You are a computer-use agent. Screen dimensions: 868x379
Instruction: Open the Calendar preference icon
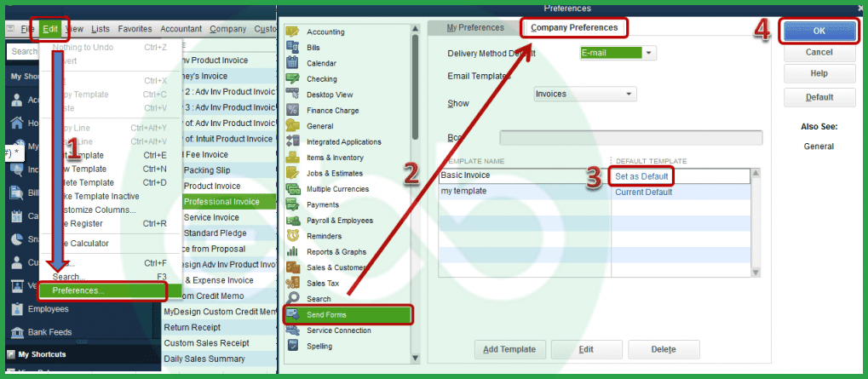pyautogui.click(x=292, y=63)
